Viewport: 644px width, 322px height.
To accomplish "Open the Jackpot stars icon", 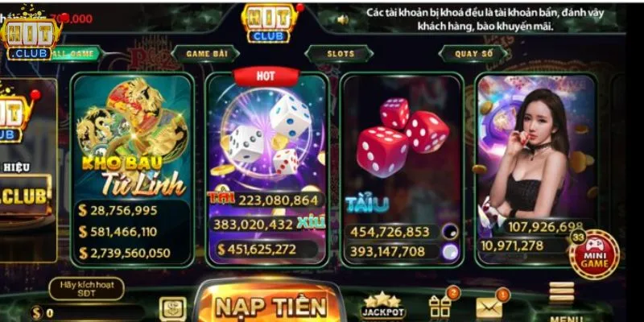I will coord(383,306).
